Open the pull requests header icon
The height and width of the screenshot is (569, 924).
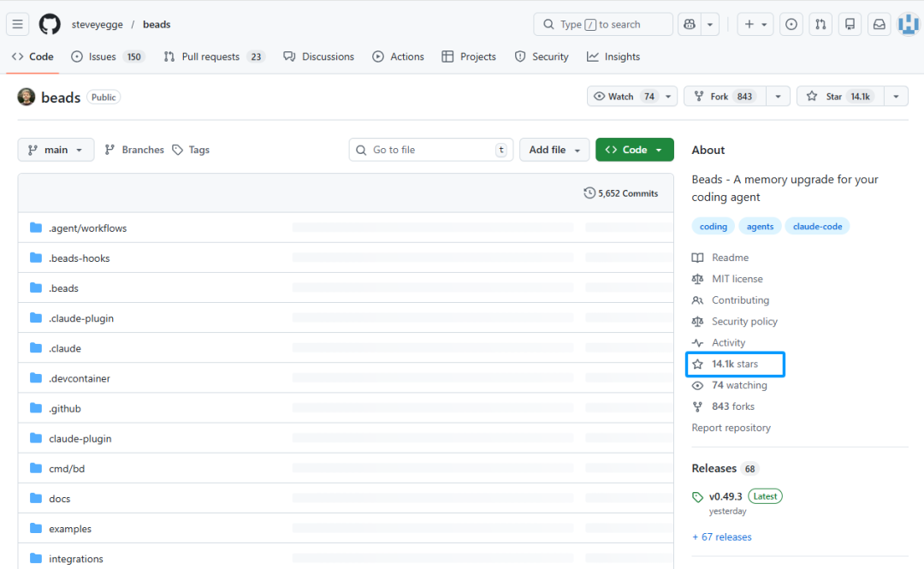(x=820, y=24)
